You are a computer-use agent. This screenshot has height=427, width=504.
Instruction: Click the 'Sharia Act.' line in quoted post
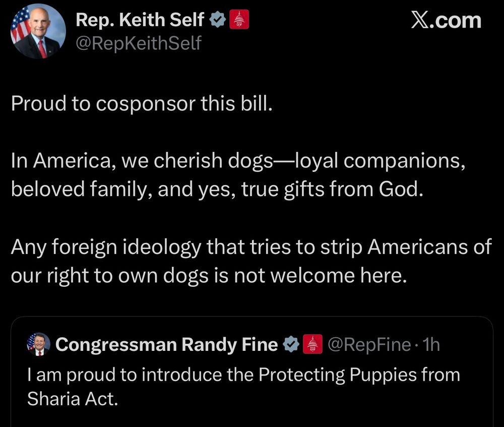[72, 399]
